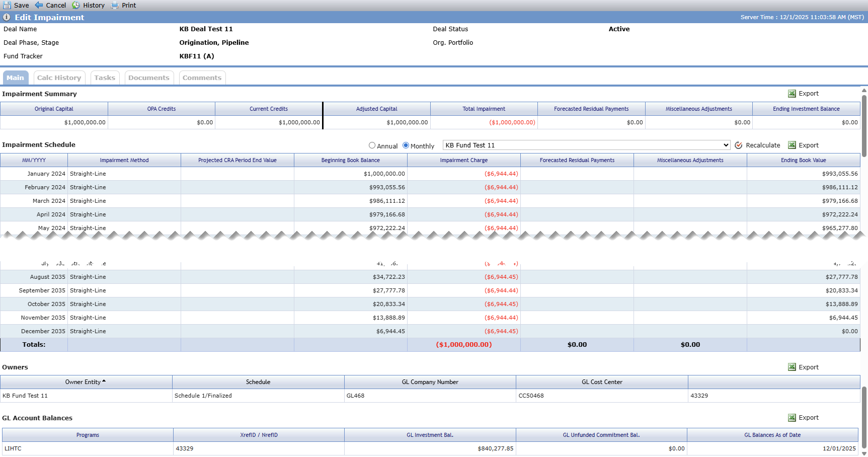Open the Tasks tab
Screen dimensions: 868x457
pyautogui.click(x=105, y=78)
